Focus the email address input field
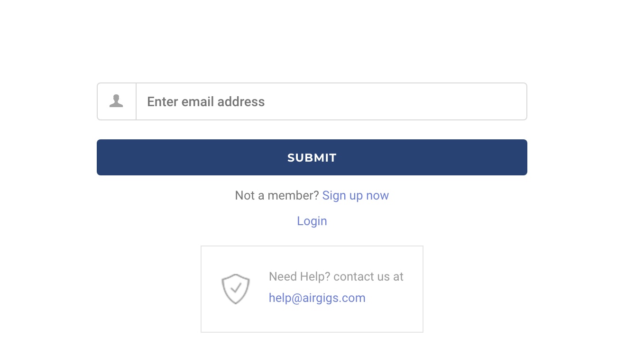 (331, 101)
